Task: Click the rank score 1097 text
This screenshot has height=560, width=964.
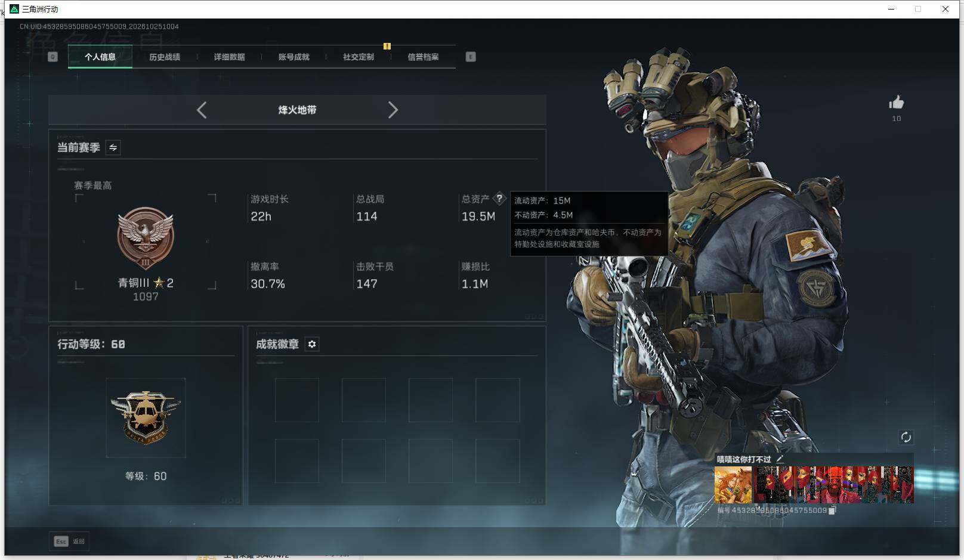Action: [x=146, y=296]
